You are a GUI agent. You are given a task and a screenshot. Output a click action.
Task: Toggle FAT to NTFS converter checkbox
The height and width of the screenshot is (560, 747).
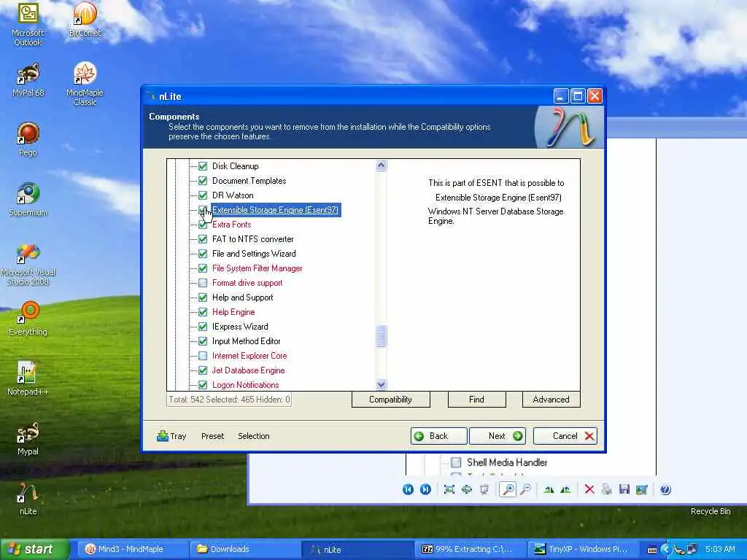click(x=203, y=239)
